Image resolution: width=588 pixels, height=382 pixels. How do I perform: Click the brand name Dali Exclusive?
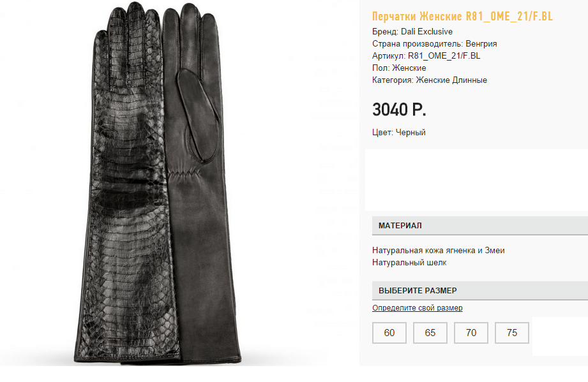point(426,31)
